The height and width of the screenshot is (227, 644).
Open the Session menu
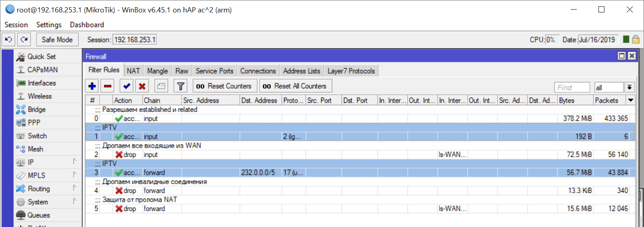click(16, 24)
